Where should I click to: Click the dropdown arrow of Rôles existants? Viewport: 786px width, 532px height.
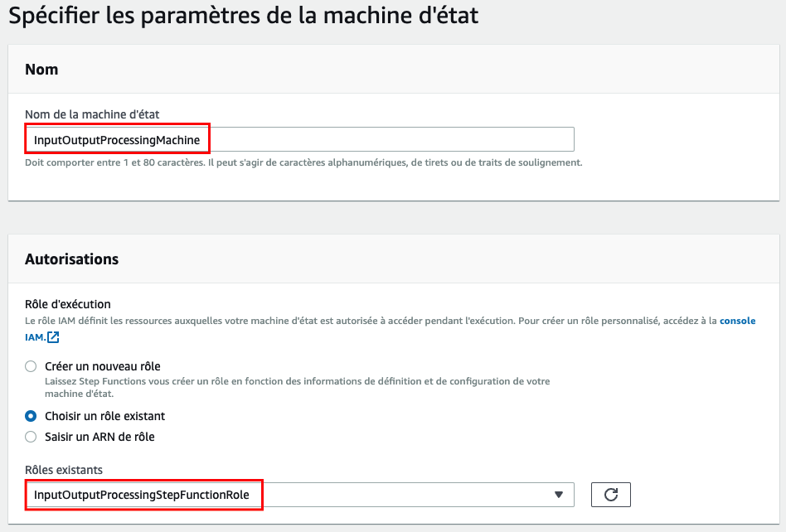click(x=559, y=495)
